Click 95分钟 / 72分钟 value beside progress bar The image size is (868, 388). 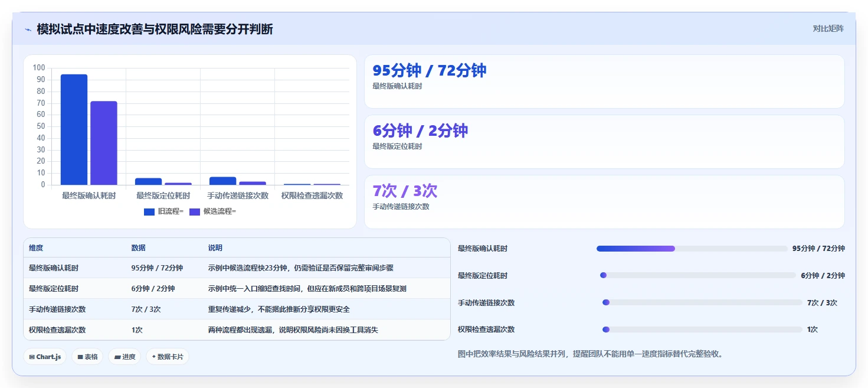(818, 249)
